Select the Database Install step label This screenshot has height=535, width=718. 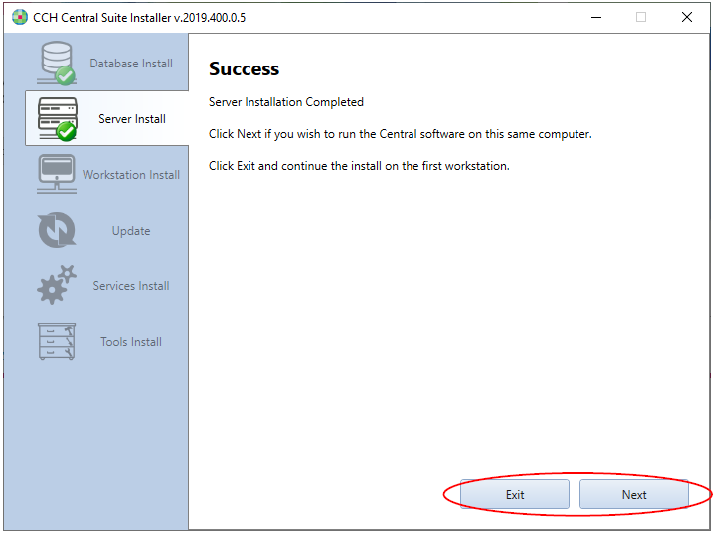click(131, 63)
